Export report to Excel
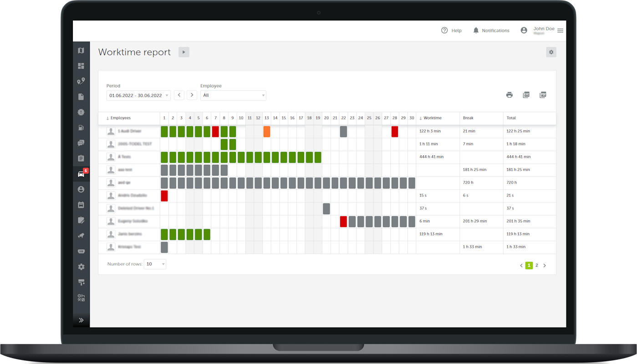The height and width of the screenshot is (364, 637). tap(526, 95)
